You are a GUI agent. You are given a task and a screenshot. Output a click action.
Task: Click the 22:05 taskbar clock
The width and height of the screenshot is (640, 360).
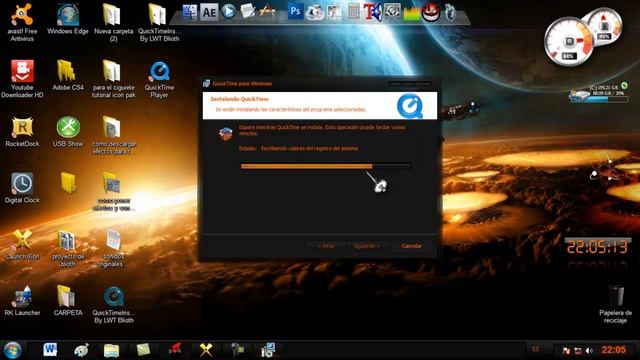click(x=614, y=350)
